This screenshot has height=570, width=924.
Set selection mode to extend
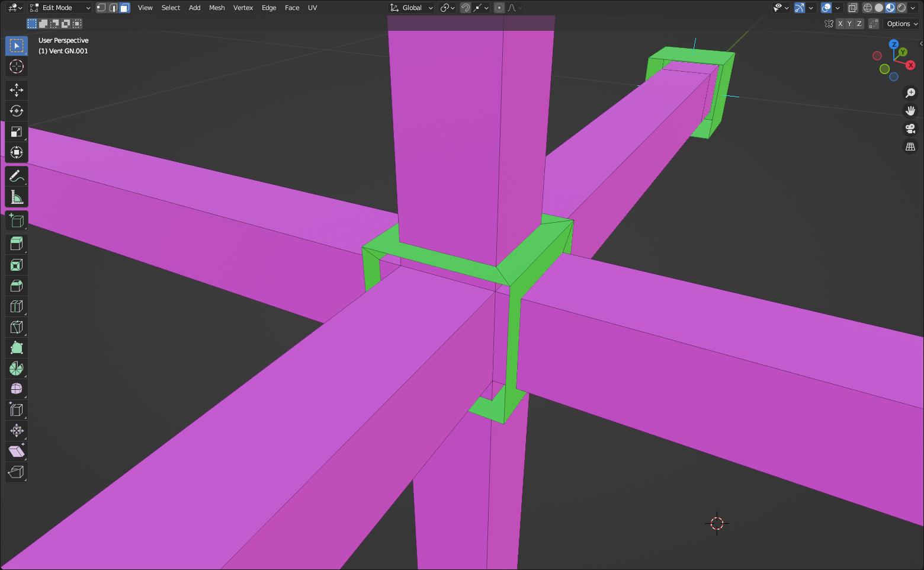(x=43, y=24)
